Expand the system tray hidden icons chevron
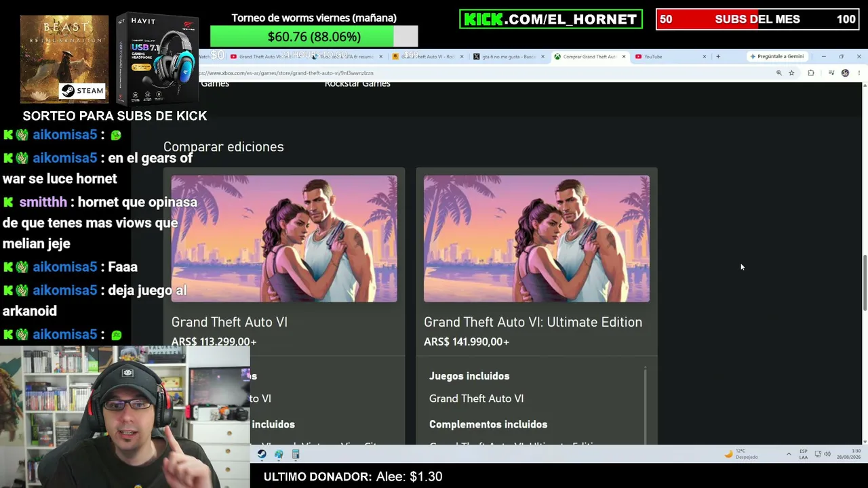Image resolution: width=868 pixels, height=488 pixels. click(788, 454)
